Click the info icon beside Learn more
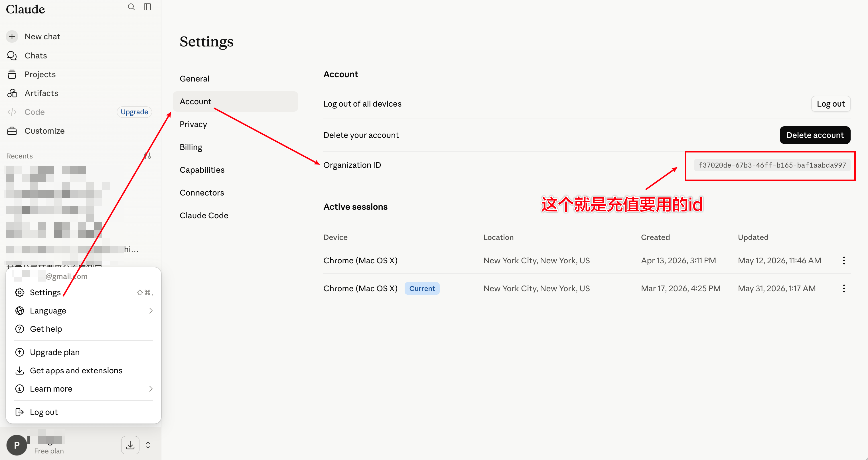The image size is (868, 460). tap(20, 389)
